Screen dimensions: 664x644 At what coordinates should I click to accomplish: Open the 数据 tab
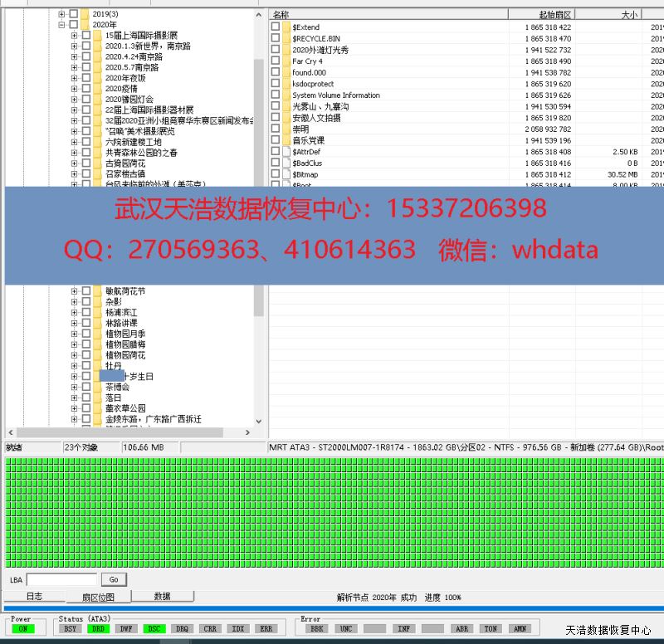coord(162,596)
